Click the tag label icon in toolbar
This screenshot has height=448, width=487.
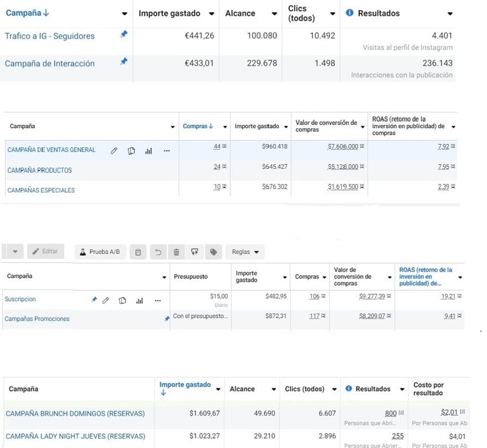click(213, 252)
